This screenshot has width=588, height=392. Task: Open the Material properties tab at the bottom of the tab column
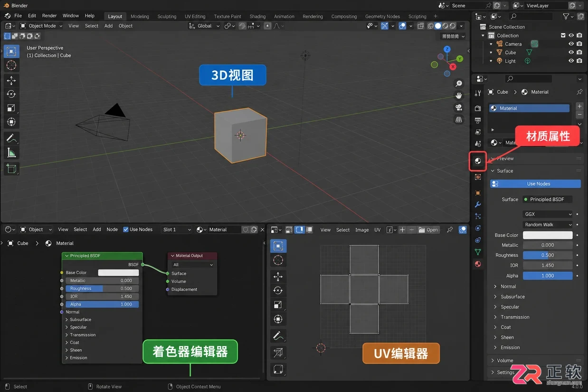pyautogui.click(x=478, y=264)
